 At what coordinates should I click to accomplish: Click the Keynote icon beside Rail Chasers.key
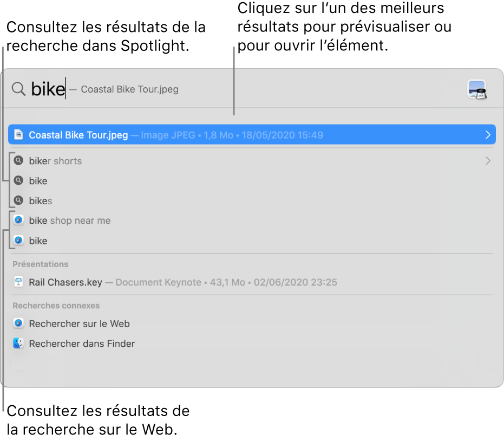coord(18,282)
